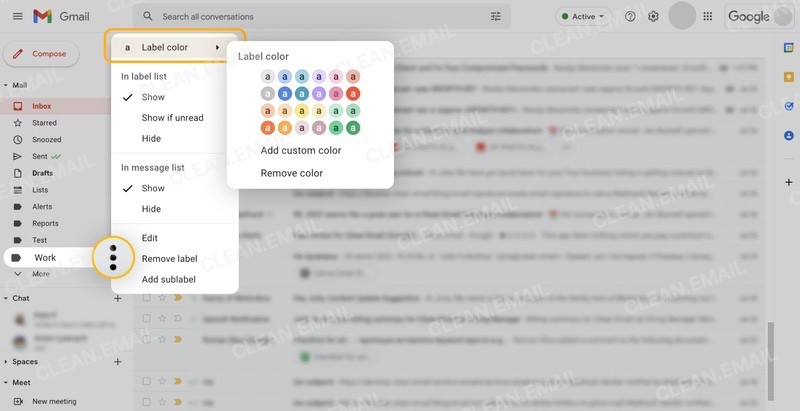Select Show if unread in label list
The image size is (800, 411).
pyautogui.click(x=172, y=118)
